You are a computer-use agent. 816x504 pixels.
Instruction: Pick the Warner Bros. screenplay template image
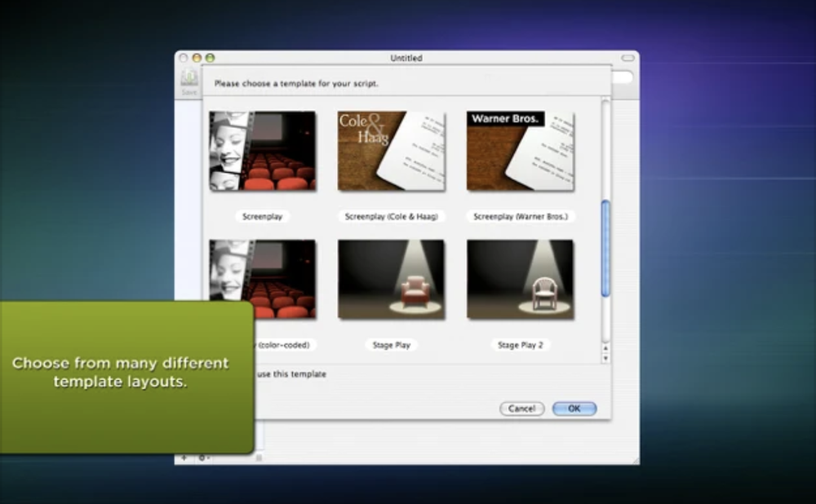coord(520,151)
